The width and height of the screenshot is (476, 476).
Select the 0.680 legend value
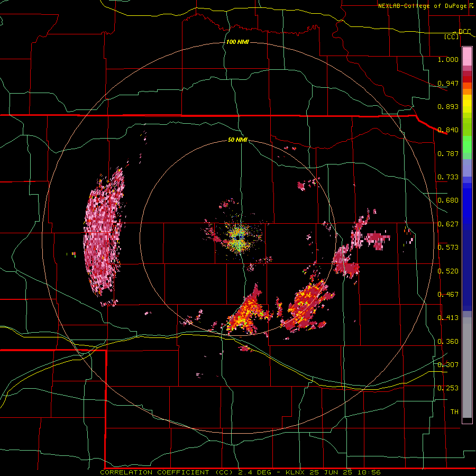tap(448, 200)
